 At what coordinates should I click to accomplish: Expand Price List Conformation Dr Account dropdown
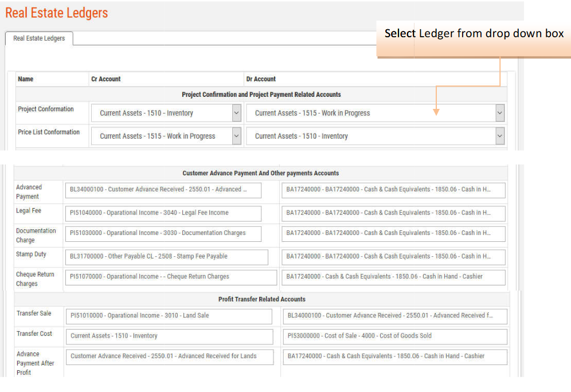click(376, 136)
